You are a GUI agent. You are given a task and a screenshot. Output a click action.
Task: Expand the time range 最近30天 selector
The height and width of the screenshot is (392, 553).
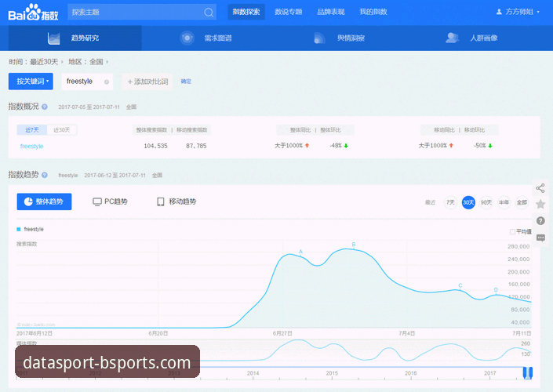45,62
